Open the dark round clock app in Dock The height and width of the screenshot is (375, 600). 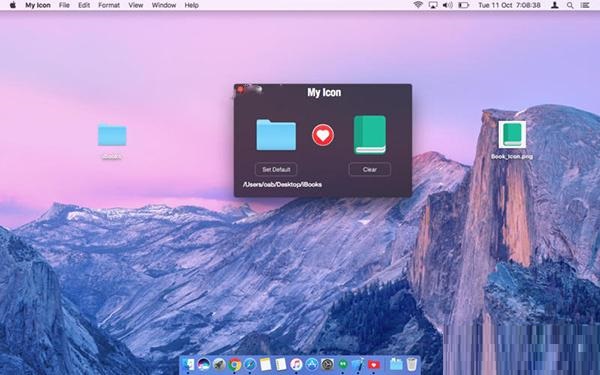coord(328,364)
